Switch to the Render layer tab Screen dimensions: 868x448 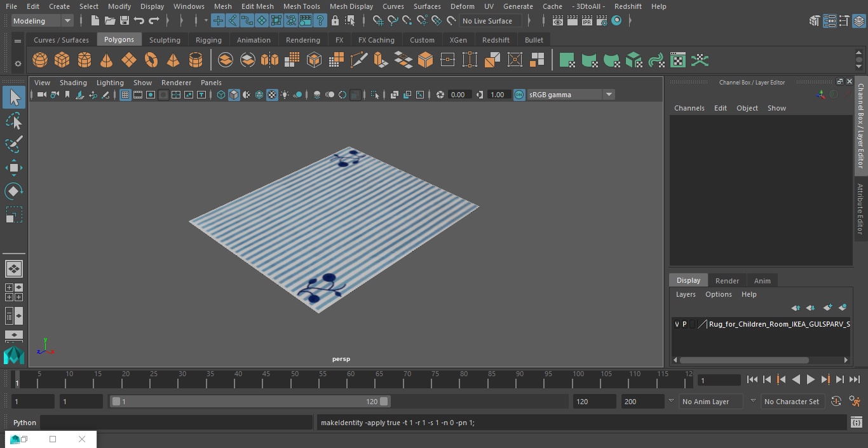pos(727,281)
